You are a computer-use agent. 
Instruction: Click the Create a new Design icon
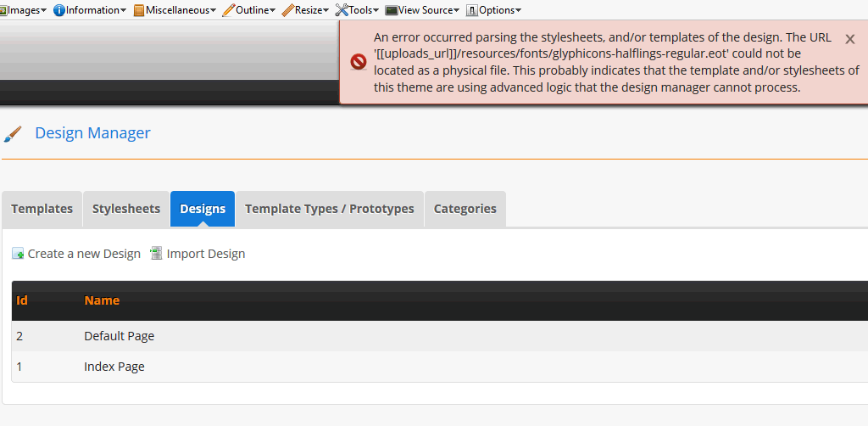point(18,254)
